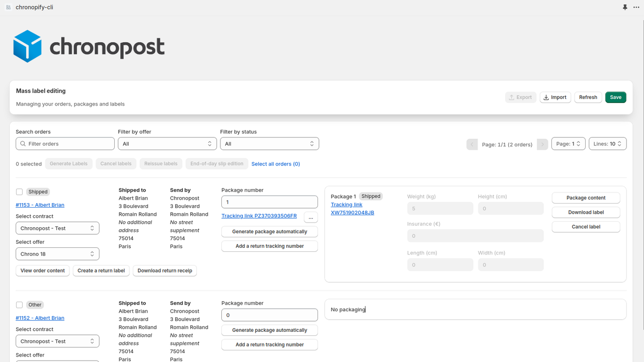Tick the checkbox for order #1152

tap(19, 305)
